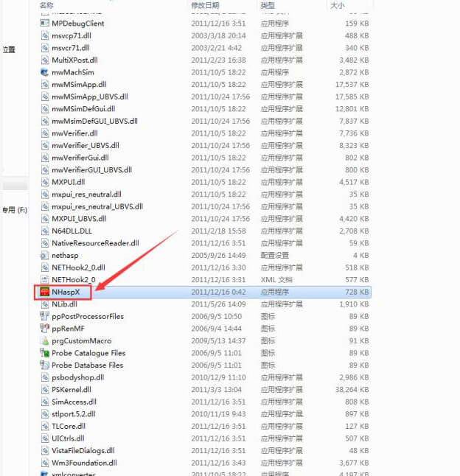This screenshot has height=476, width=460.
Task: Click the 17,585 KB size value
Action: pyautogui.click(x=352, y=97)
